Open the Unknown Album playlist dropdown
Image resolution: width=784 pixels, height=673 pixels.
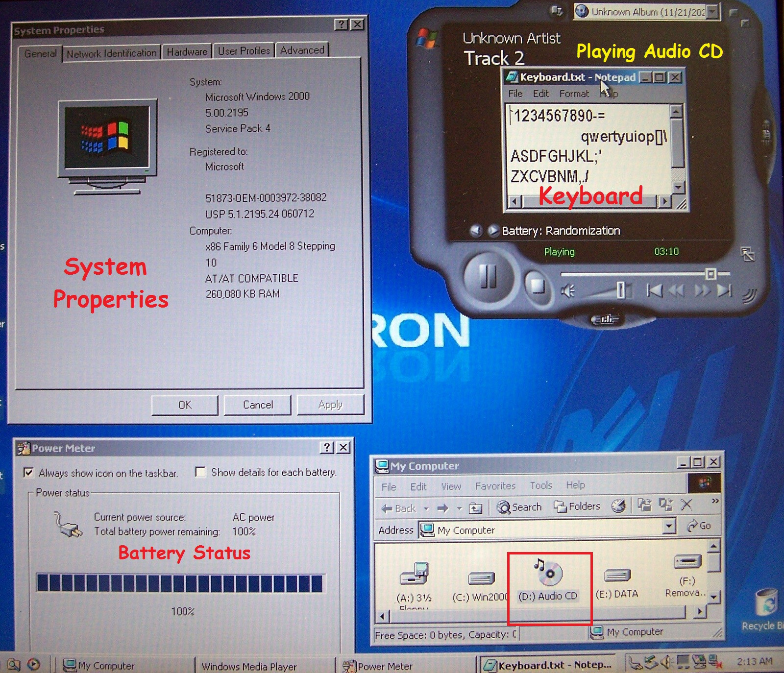pyautogui.click(x=713, y=11)
